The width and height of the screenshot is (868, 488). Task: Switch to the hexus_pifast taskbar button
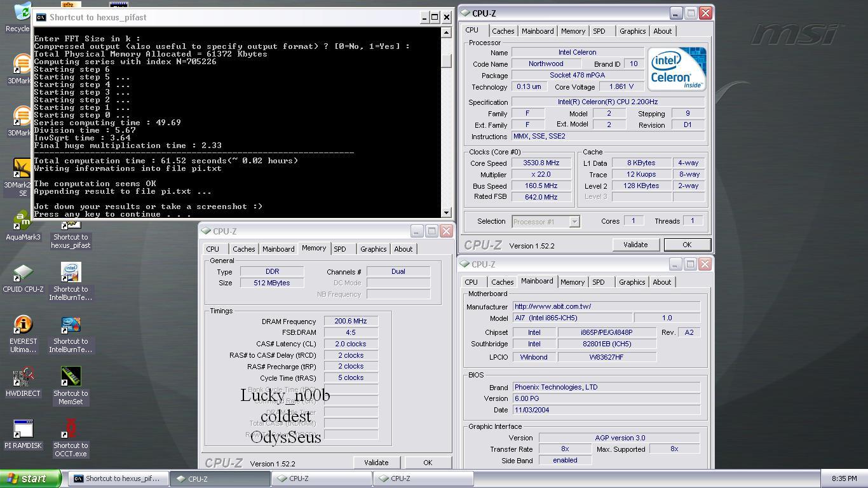[x=118, y=478]
